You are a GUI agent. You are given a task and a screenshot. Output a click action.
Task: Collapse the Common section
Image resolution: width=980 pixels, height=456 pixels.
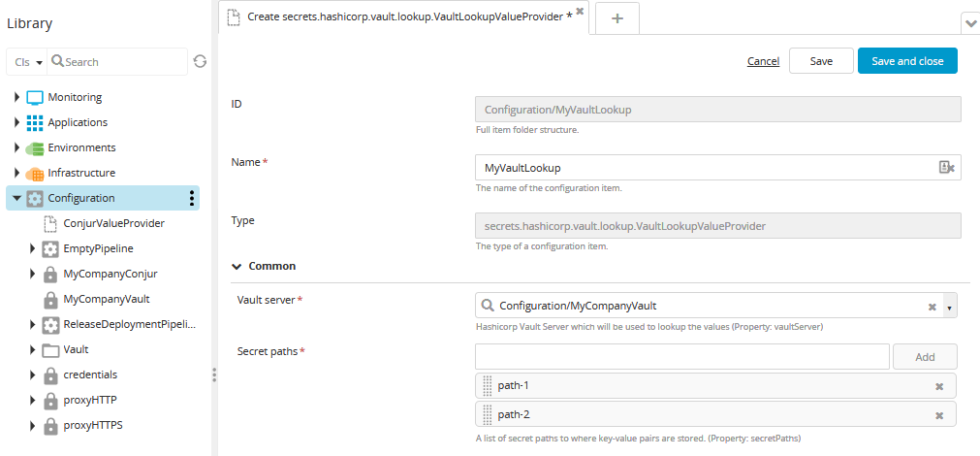pos(237,266)
